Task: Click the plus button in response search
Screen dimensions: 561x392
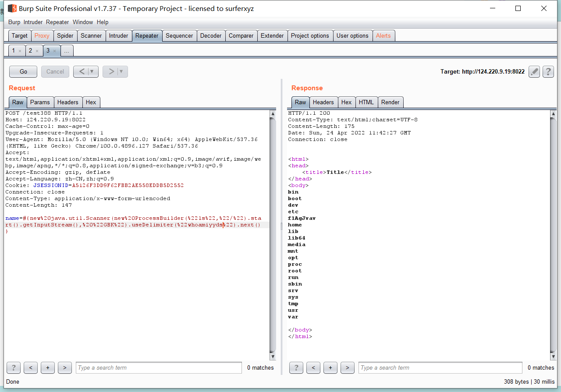Action: click(330, 368)
